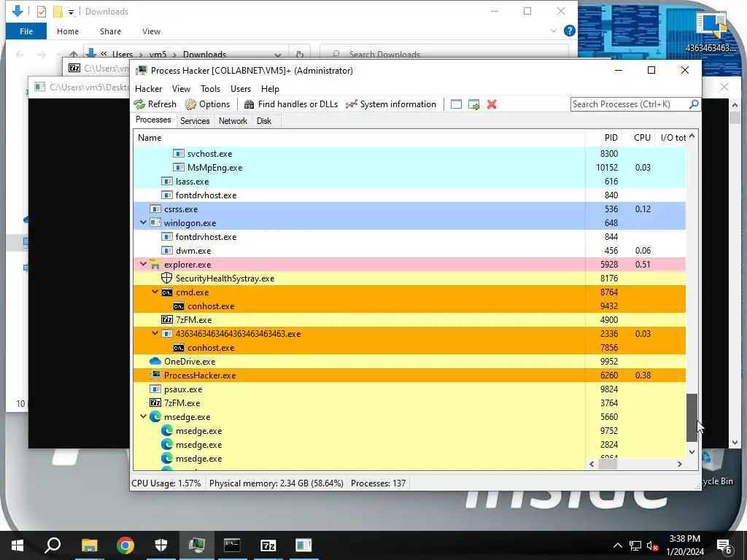Select the csrss.exe process row
The image size is (747, 560).
[x=409, y=209]
